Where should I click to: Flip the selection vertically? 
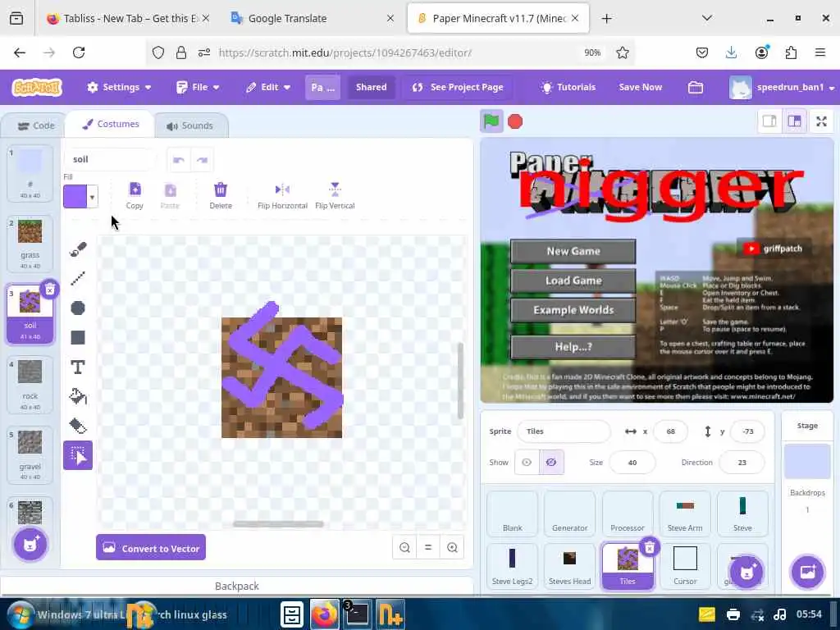click(335, 195)
